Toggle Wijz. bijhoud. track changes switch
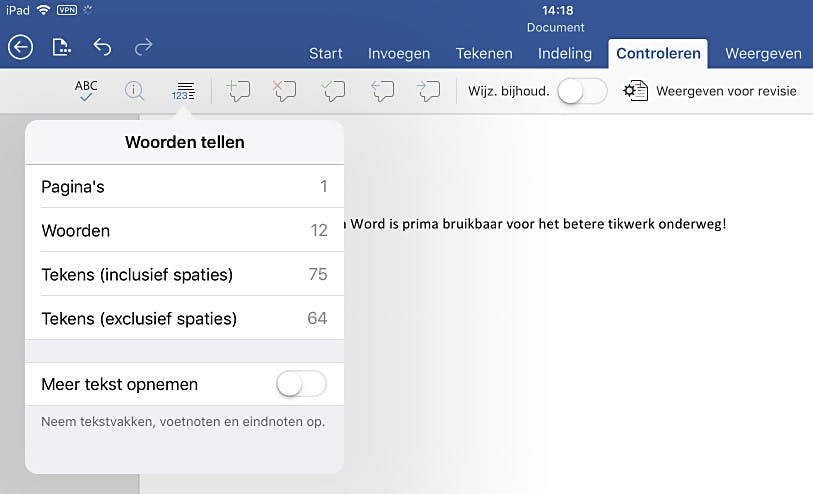813x494 pixels. tap(582, 91)
